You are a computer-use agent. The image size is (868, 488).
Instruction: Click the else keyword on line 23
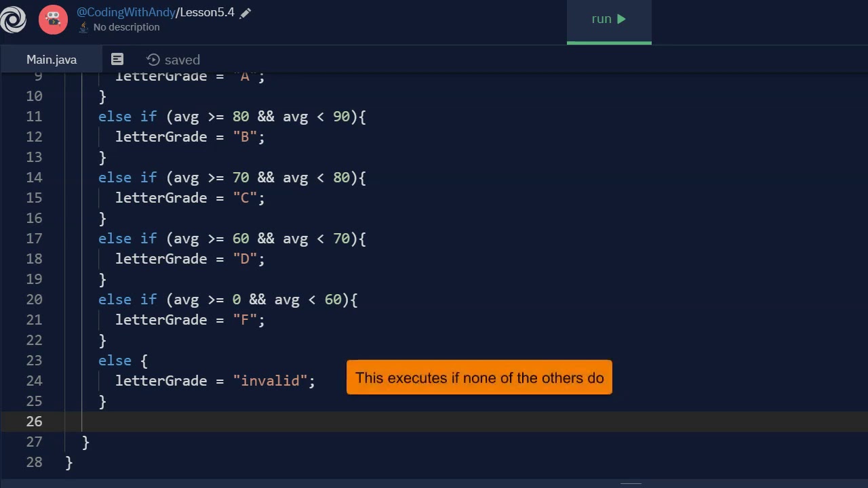tap(115, 361)
